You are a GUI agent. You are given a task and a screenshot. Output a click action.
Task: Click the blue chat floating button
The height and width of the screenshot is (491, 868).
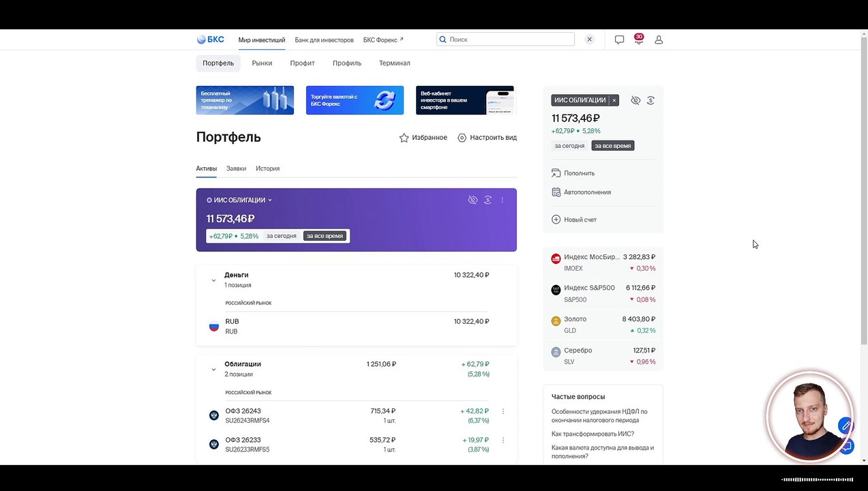tap(846, 447)
